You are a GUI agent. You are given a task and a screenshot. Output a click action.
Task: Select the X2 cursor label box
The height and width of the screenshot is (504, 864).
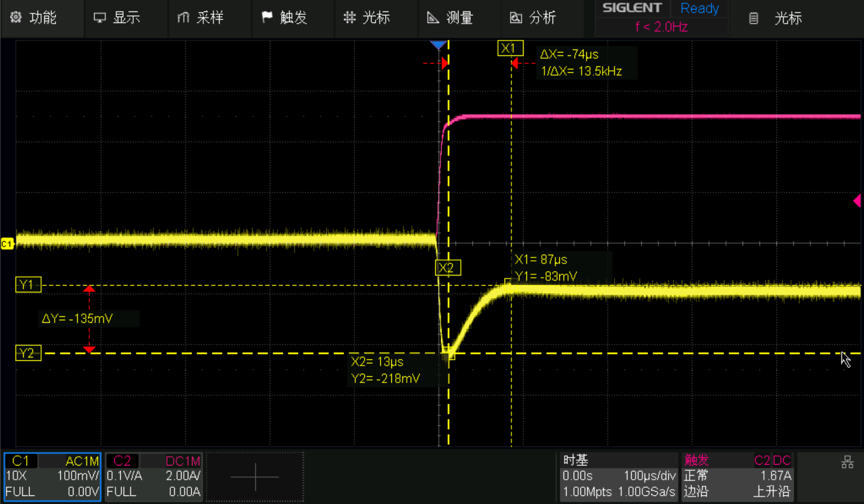(x=447, y=268)
